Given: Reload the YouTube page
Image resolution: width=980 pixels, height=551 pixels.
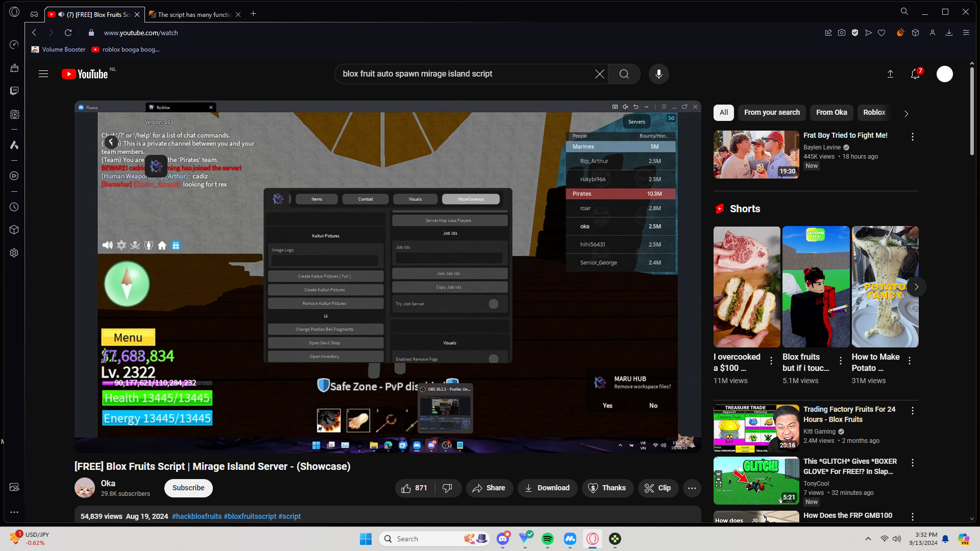Looking at the screenshot, I should click(x=68, y=33).
